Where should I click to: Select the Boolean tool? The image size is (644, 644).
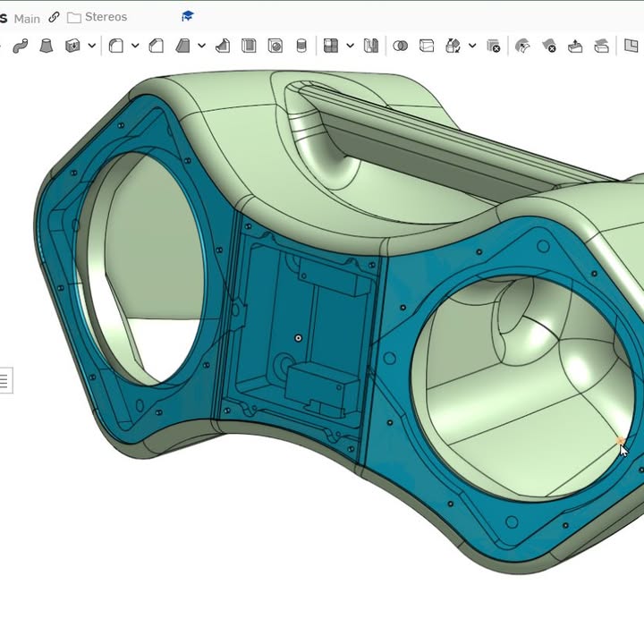(400, 46)
